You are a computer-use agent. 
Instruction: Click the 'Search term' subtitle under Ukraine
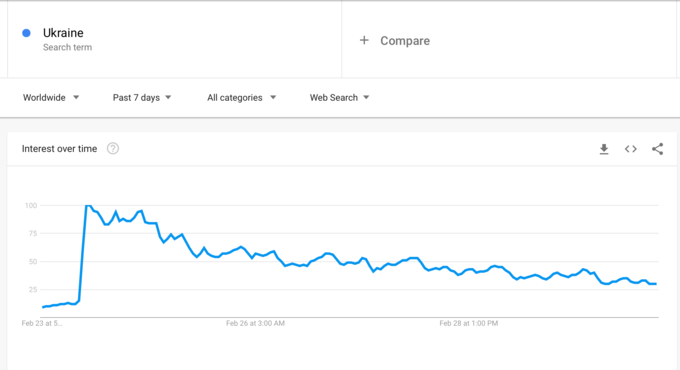coord(67,47)
